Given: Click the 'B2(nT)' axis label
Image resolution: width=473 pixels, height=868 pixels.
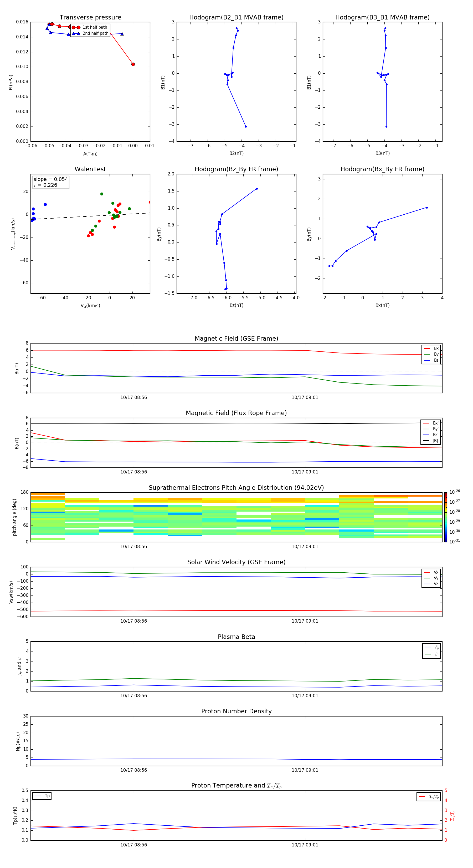Looking at the screenshot, I should (236, 153).
